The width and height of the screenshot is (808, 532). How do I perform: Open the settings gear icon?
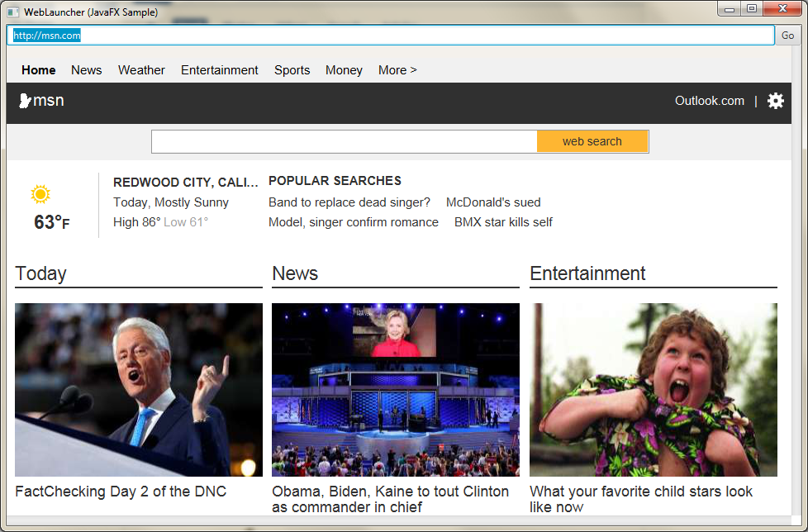click(775, 101)
